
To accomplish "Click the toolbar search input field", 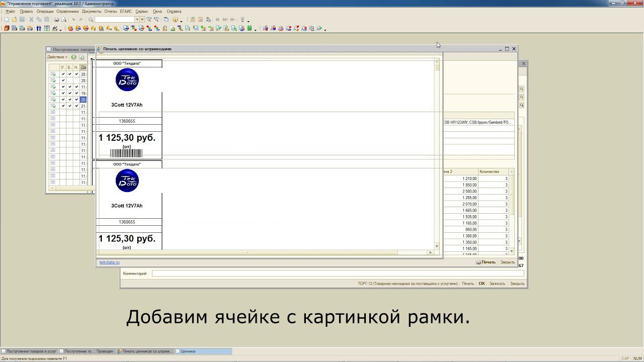I will point(115,20).
